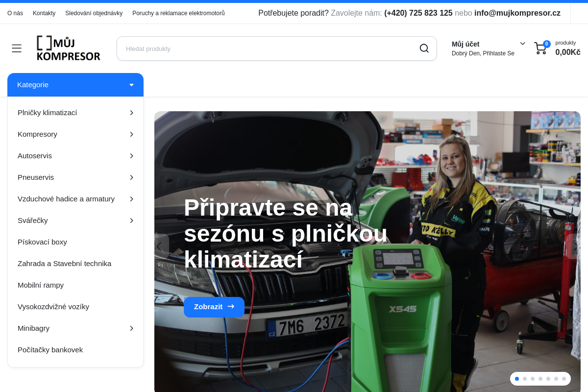
Task: Select the Pískovací boxy category
Action: pos(43,242)
